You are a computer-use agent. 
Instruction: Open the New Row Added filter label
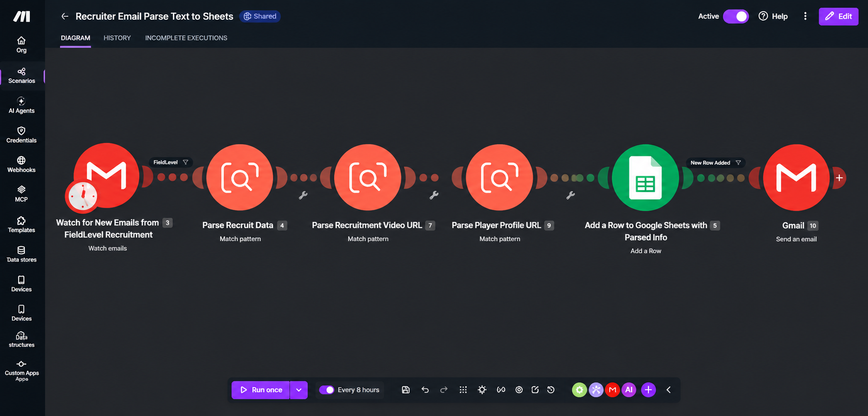pos(715,163)
